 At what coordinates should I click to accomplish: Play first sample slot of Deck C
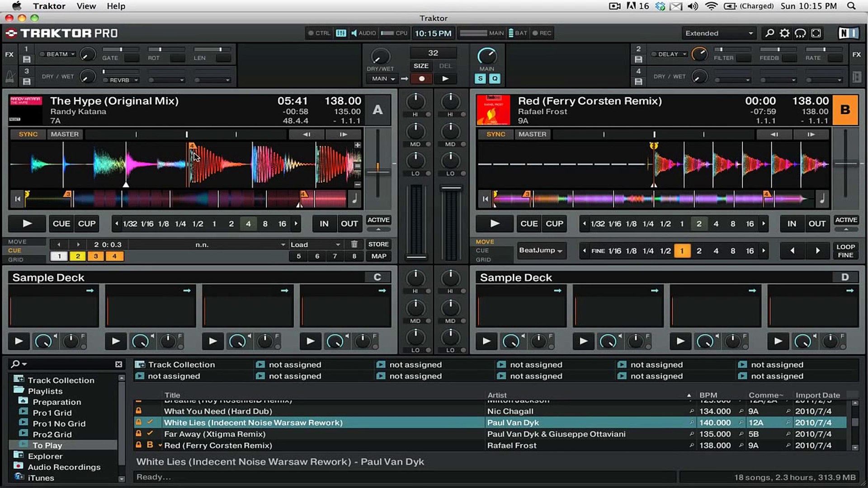pyautogui.click(x=19, y=341)
